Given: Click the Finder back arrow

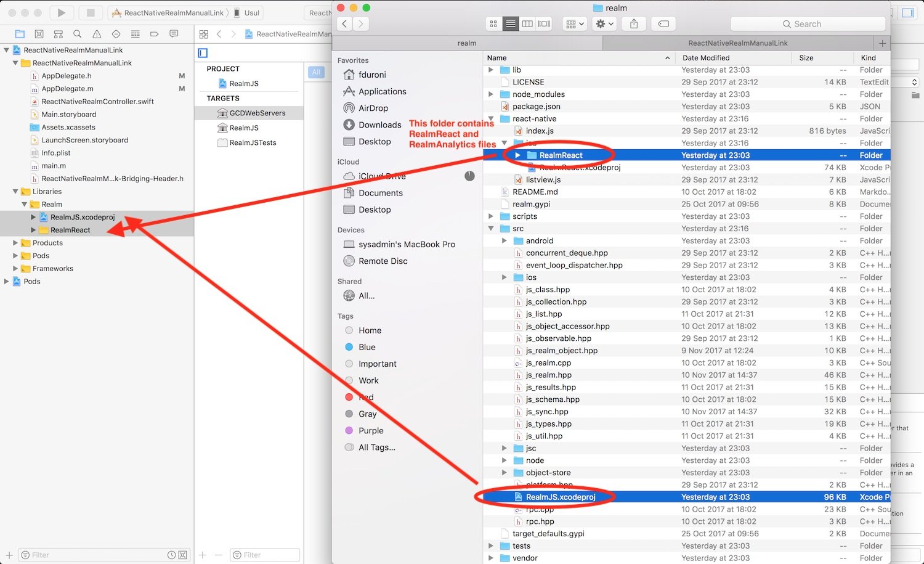Looking at the screenshot, I should (x=344, y=23).
